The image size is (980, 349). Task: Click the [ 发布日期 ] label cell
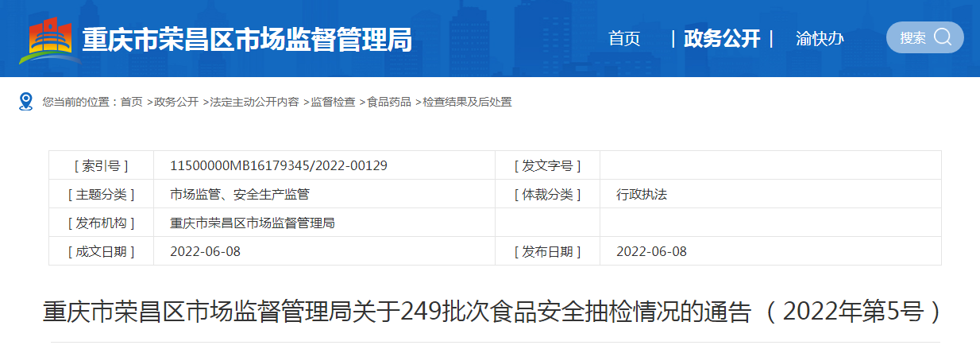pyautogui.click(x=548, y=251)
